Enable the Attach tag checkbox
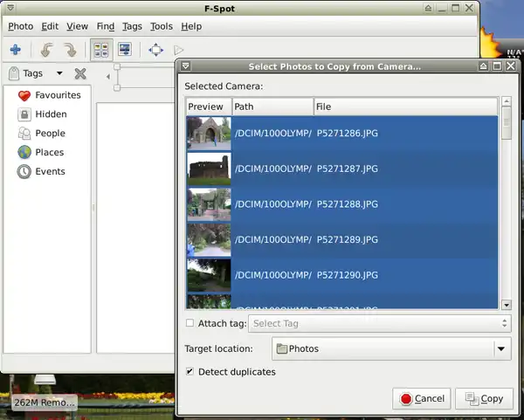The width and height of the screenshot is (524, 420). coord(190,324)
